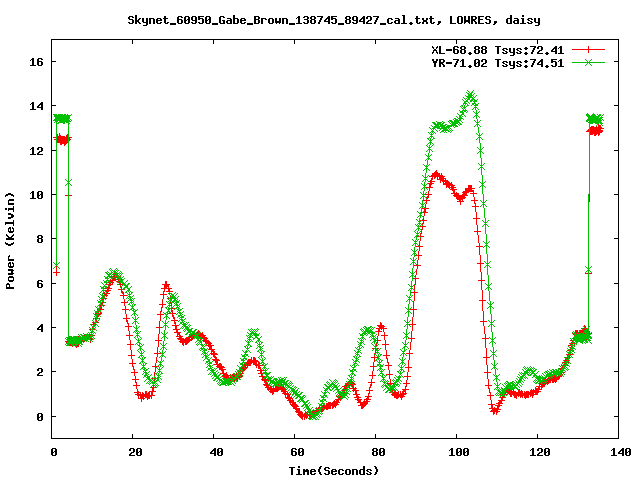This screenshot has height=480, width=640.
Task: Click the red peak near 28 seconds
Action: point(166,285)
